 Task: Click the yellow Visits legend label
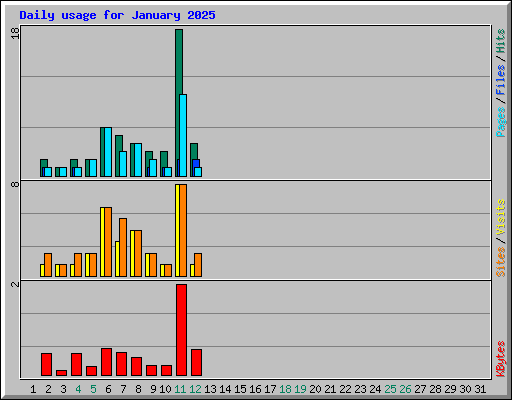[x=500, y=217]
